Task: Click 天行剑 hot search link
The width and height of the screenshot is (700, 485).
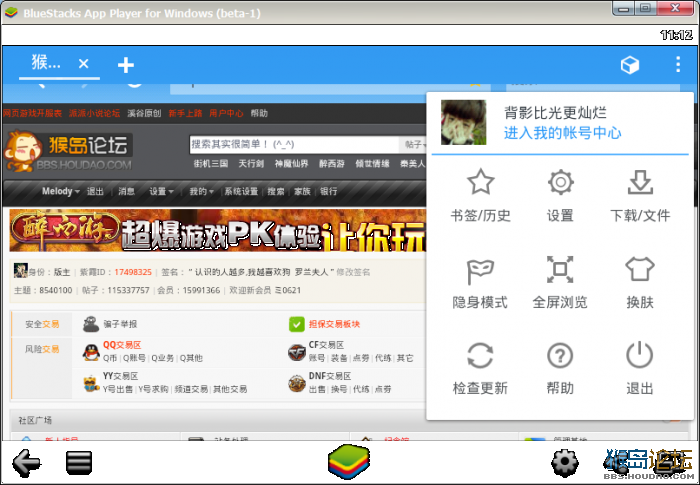Action: (251, 164)
